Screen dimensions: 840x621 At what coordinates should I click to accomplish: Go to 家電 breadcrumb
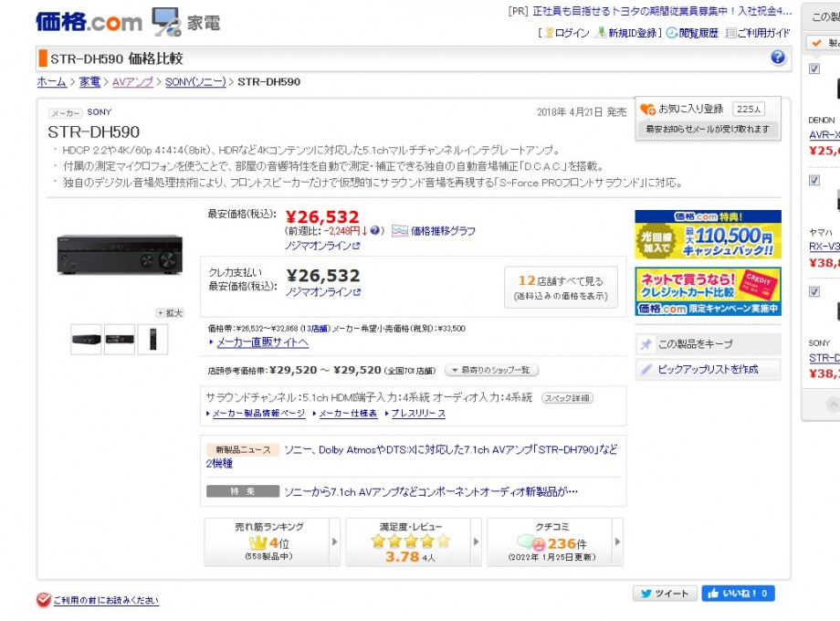(x=90, y=82)
